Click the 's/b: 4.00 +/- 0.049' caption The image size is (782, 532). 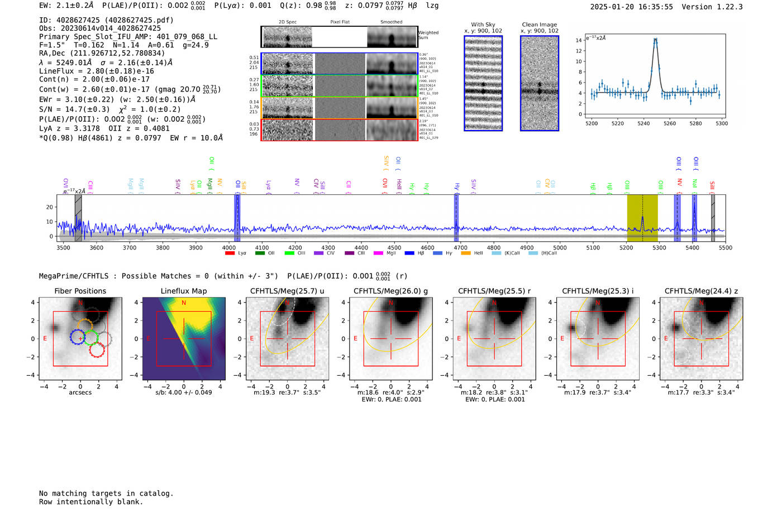(x=184, y=392)
